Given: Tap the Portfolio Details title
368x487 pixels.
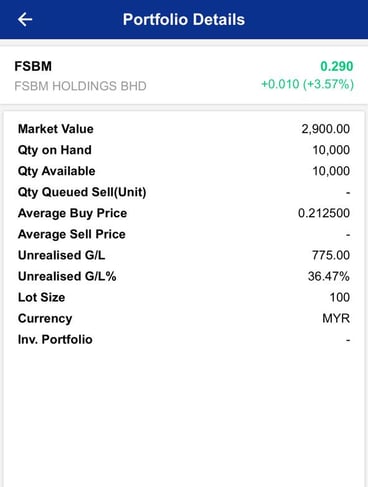Looking at the screenshot, I should coord(184,19).
